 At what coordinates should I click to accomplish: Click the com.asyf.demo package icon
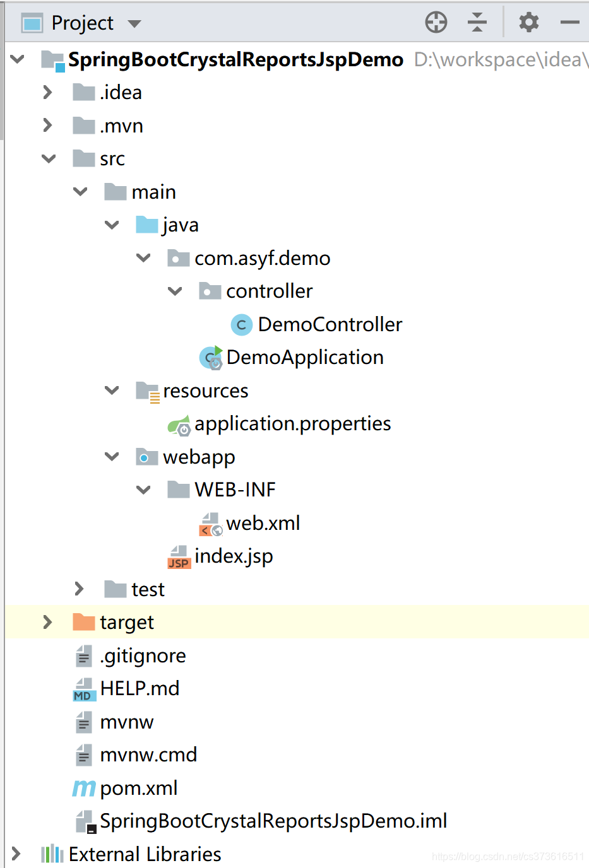[x=179, y=258]
